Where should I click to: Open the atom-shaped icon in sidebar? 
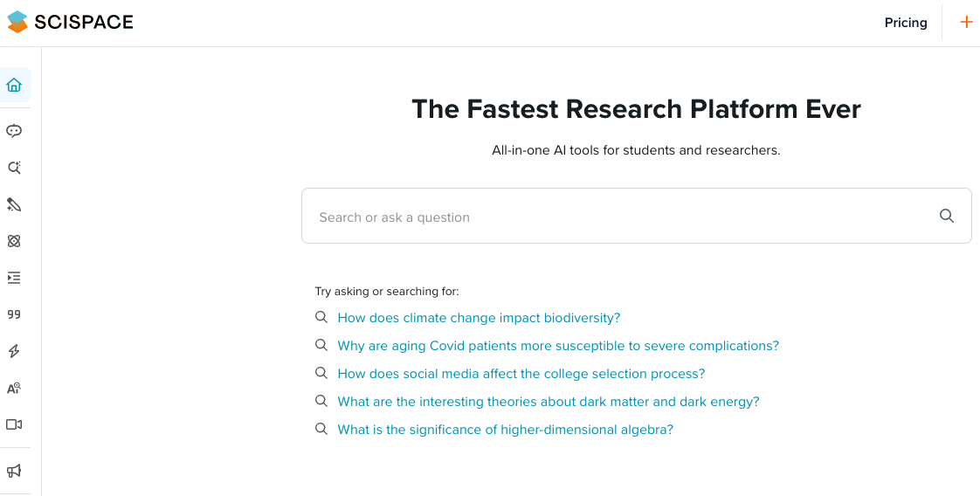click(x=14, y=241)
